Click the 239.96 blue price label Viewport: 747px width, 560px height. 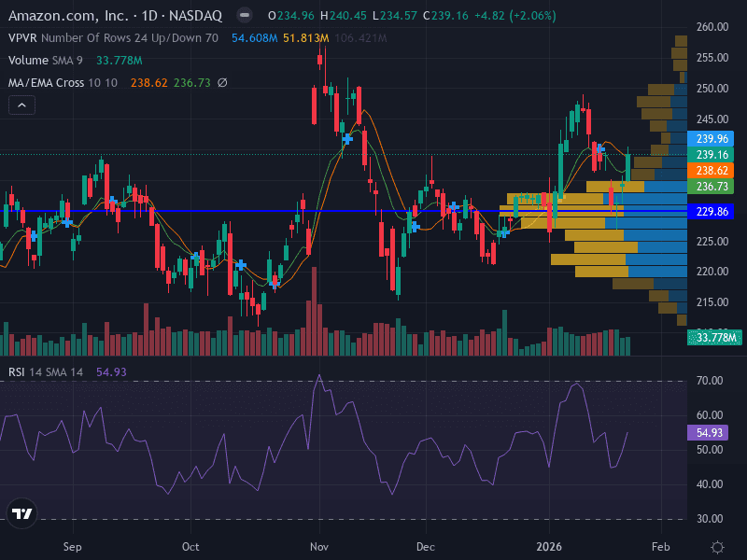pos(712,138)
